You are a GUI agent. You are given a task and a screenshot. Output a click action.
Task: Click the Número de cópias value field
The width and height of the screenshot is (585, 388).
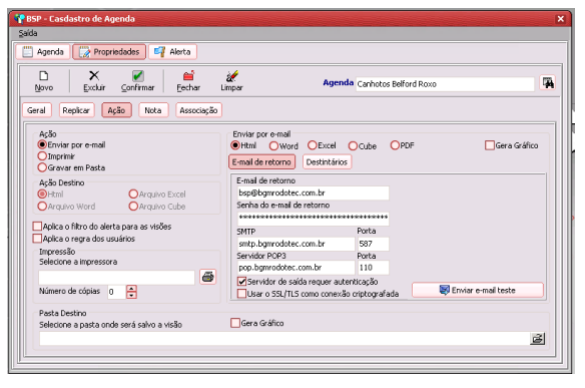(116, 292)
